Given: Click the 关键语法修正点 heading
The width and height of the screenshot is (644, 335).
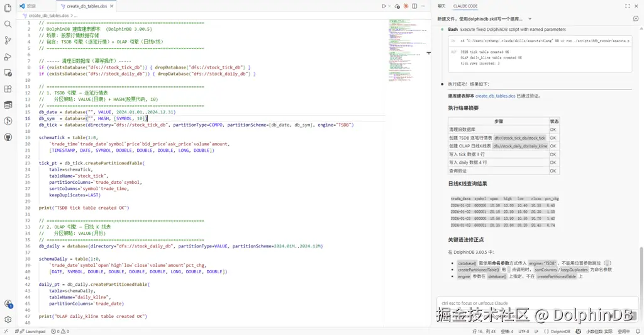Looking at the screenshot, I should pos(466,240).
